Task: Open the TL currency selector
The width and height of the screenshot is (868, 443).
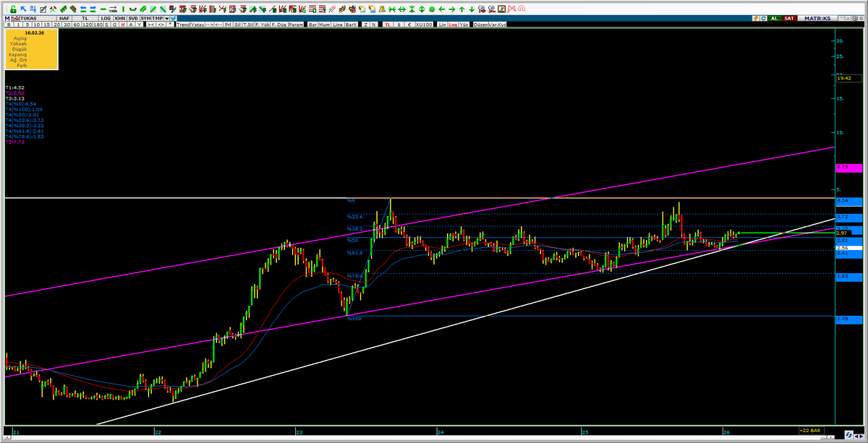Action: coord(85,17)
